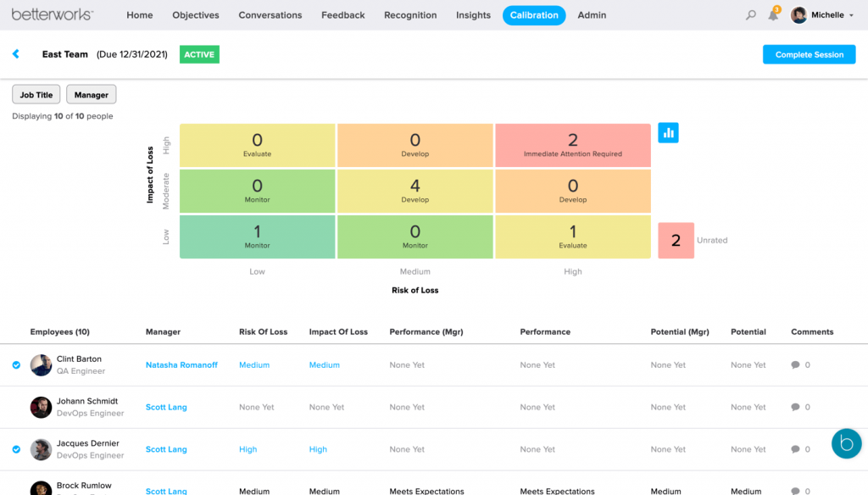
Task: Open Natasha Romanoff's manager link
Action: 181,364
